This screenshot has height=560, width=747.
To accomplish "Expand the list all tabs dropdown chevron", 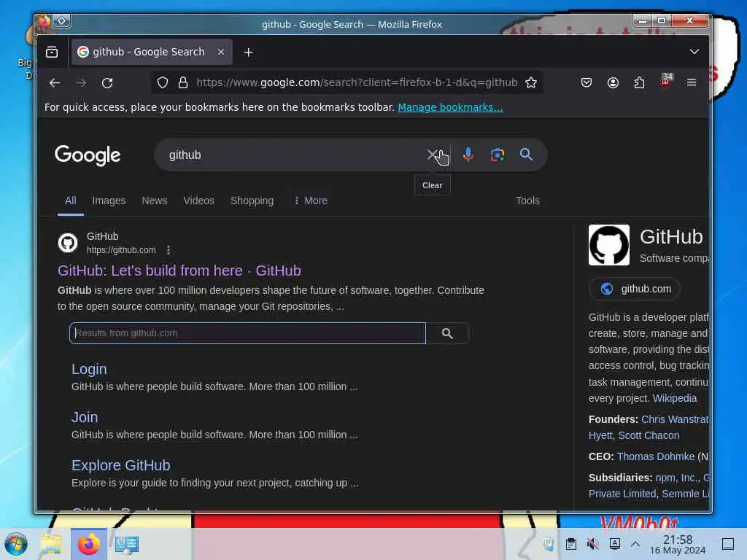I will (694, 52).
